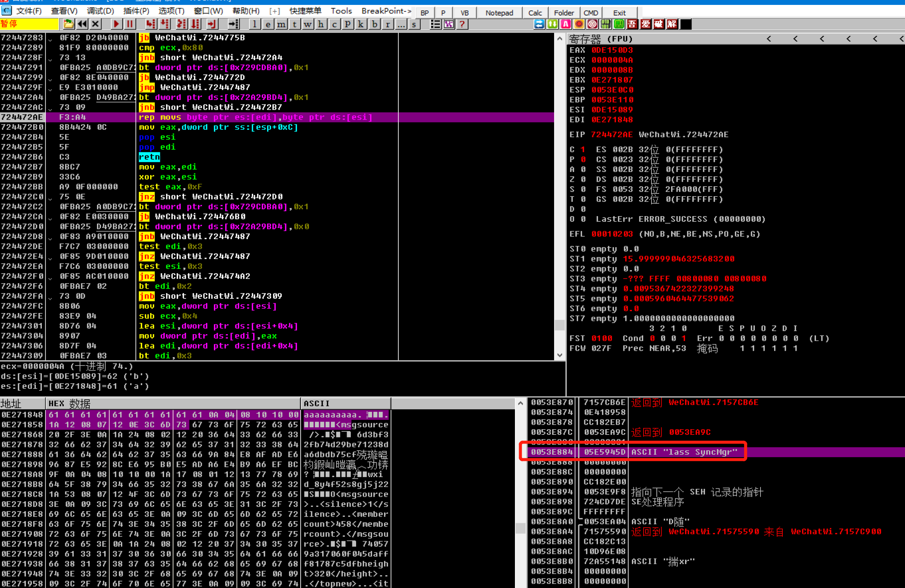Click the orange record circle icon
The width and height of the screenshot is (905, 588).
coord(579,24)
